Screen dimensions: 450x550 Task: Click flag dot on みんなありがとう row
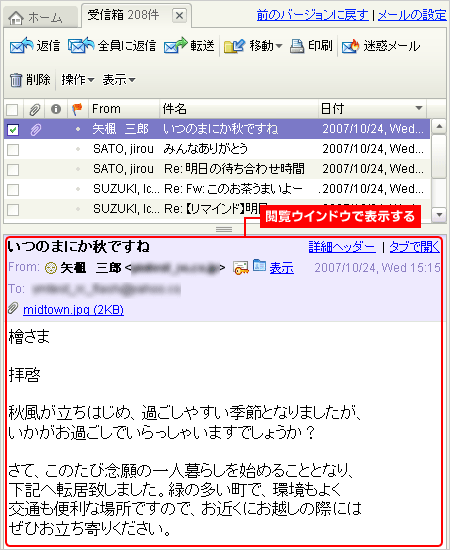[x=78, y=149]
